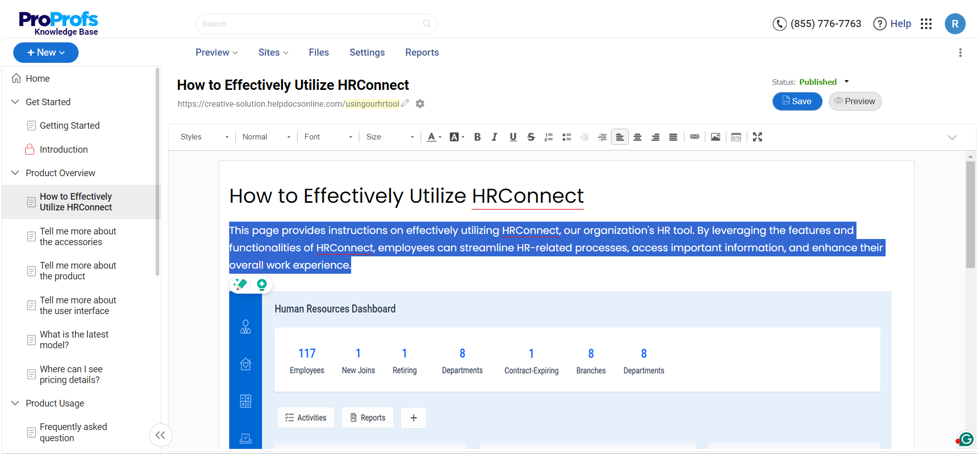This screenshot has height=454, width=980.
Task: Open the Styles dropdown
Action: click(x=204, y=137)
